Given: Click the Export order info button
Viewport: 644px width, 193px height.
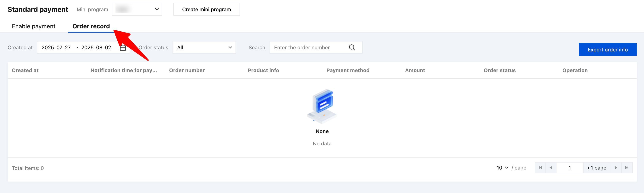Looking at the screenshot, I should tap(607, 50).
